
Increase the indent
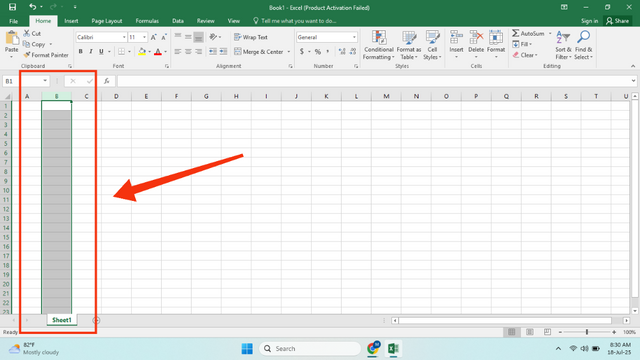223,51
